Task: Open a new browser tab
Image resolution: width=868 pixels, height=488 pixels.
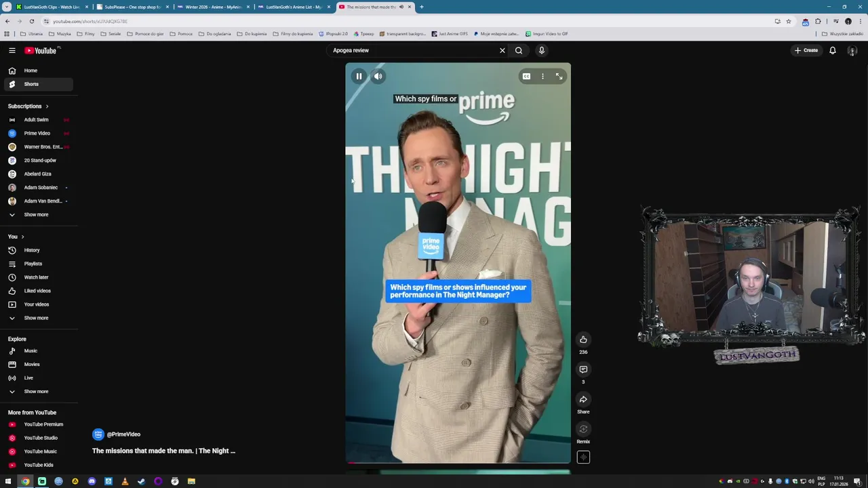Action: [x=421, y=7]
